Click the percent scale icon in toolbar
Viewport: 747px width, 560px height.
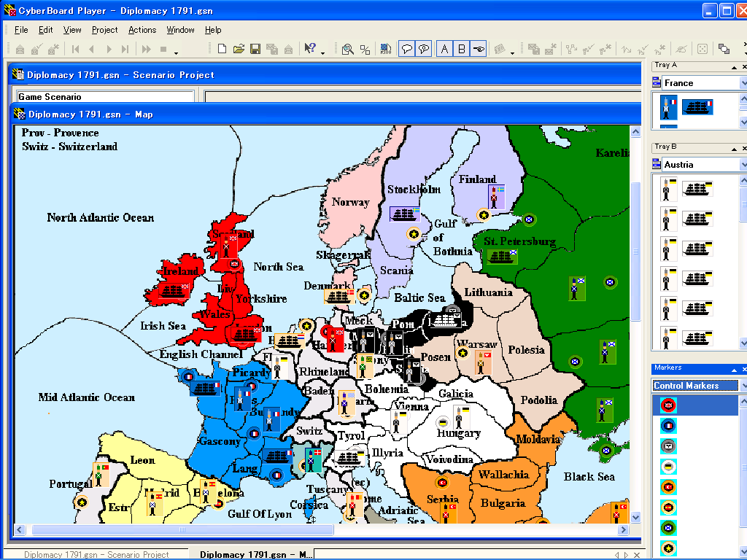[365, 49]
